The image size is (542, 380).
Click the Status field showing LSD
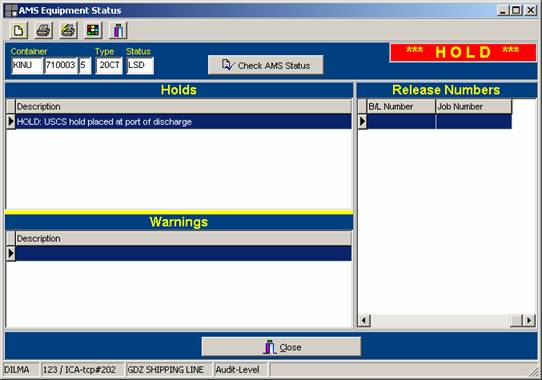(x=140, y=65)
